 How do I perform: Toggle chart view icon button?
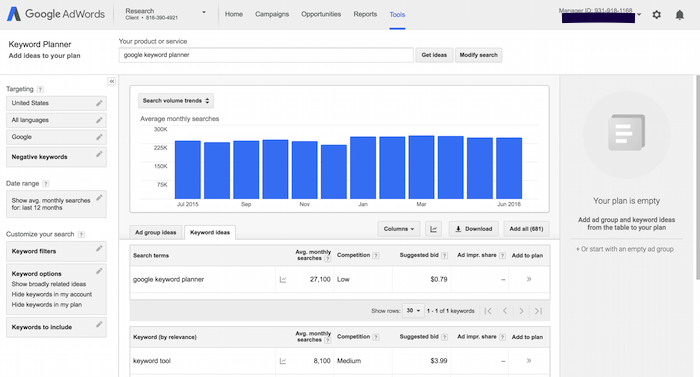click(x=433, y=229)
